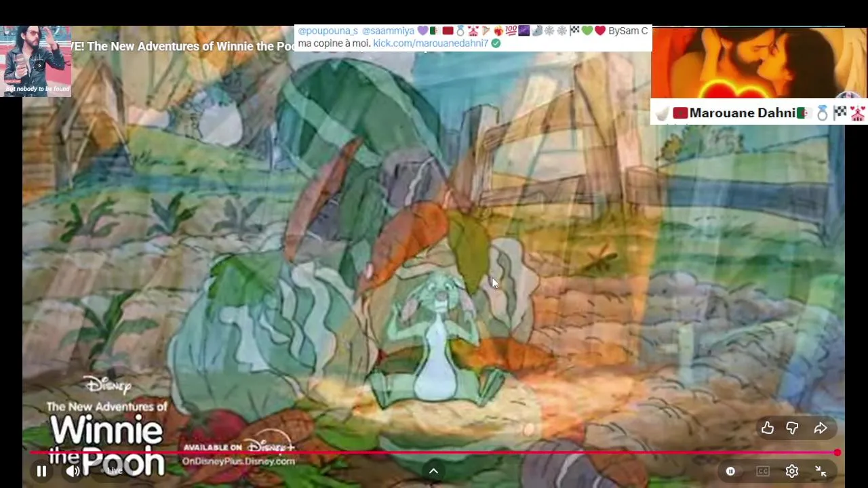Click the @poupouna_s mention

click(x=328, y=31)
